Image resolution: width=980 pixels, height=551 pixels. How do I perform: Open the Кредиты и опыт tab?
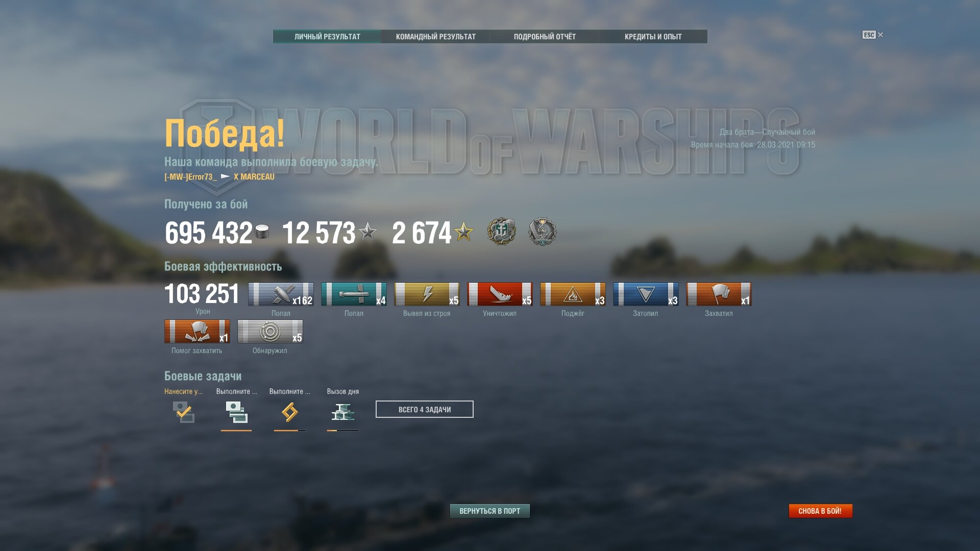[x=653, y=36]
